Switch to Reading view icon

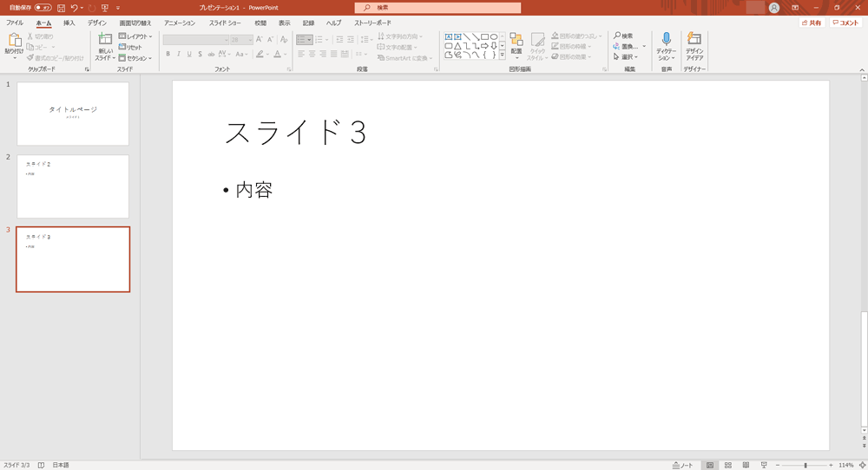(746, 465)
